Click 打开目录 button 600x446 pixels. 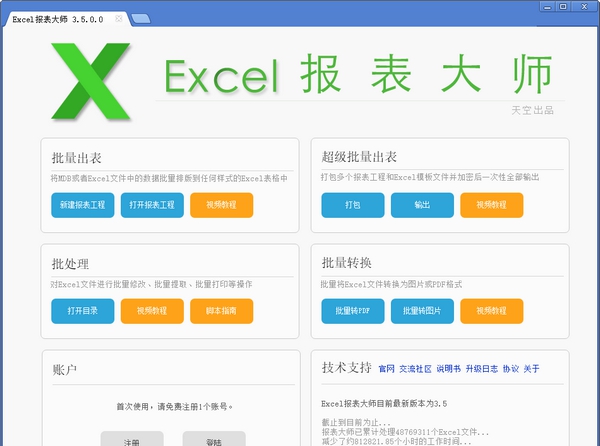(83, 311)
